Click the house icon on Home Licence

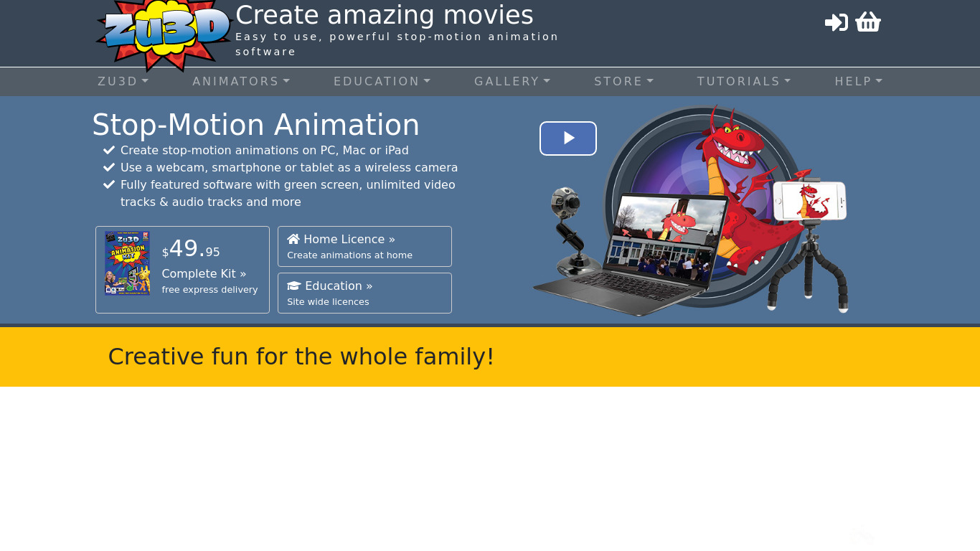[293, 239]
